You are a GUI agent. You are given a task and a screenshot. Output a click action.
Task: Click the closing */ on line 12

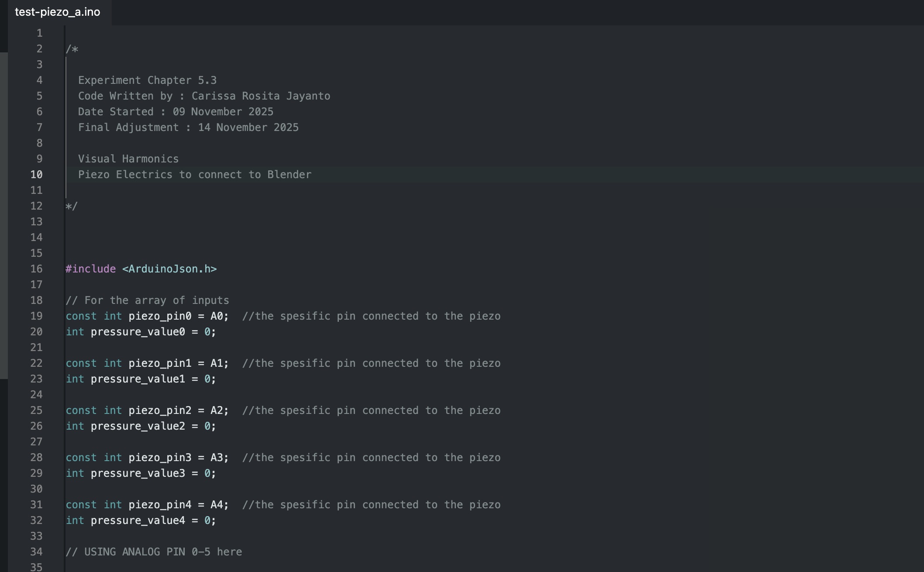[72, 206]
